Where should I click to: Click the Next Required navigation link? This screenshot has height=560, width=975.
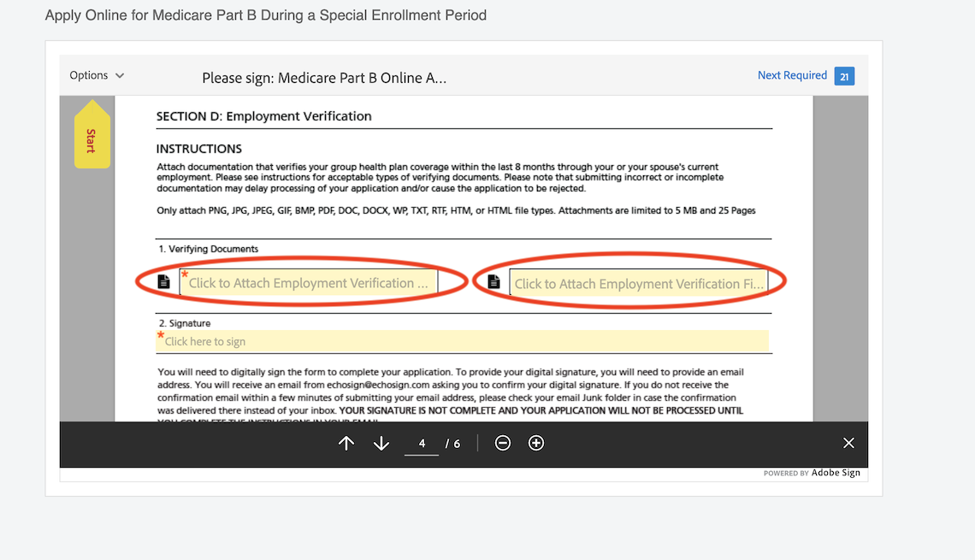(792, 75)
